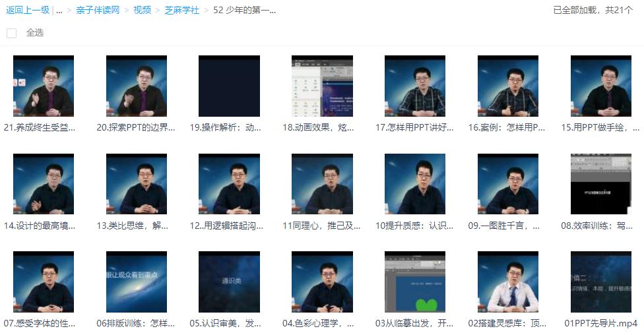Open video thumbnail 21.养成终生受益
This screenshot has width=644, height=335.
point(44,86)
